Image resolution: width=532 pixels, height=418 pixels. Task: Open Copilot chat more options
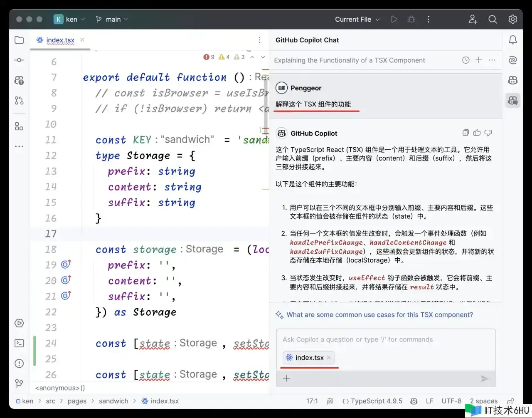click(492, 60)
